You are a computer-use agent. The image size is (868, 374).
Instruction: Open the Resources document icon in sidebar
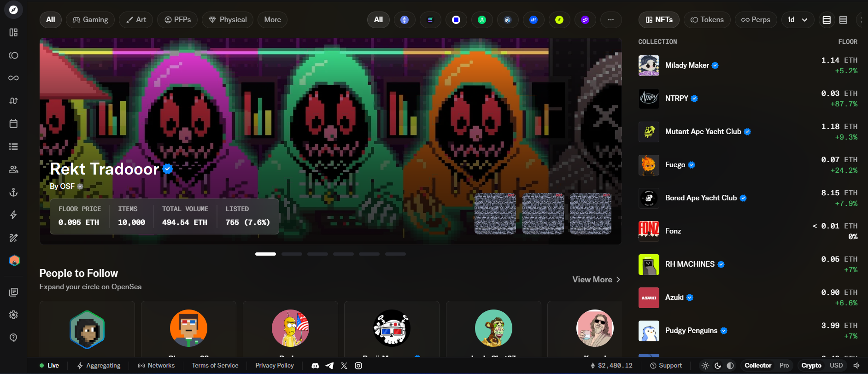tap(13, 292)
